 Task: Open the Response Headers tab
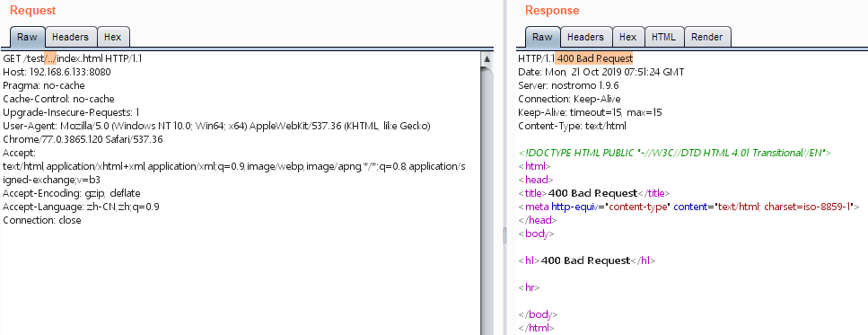[585, 37]
